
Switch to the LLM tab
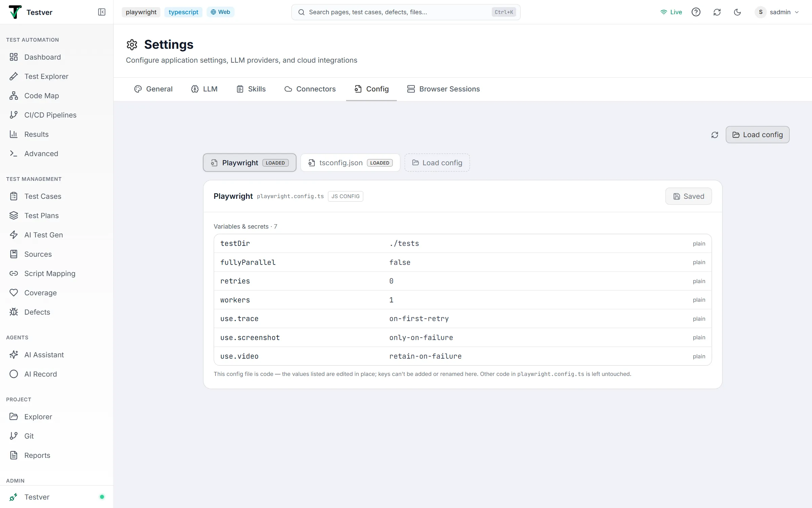(204, 89)
